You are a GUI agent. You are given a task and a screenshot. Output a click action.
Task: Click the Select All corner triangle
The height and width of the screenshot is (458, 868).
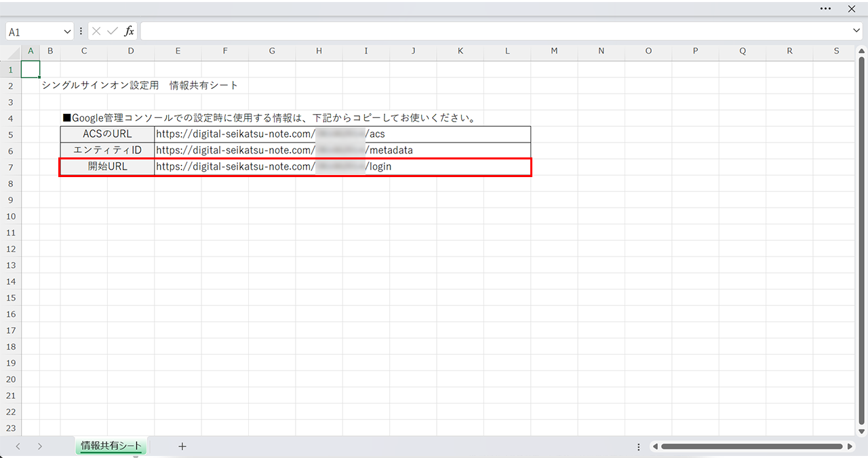click(11, 51)
